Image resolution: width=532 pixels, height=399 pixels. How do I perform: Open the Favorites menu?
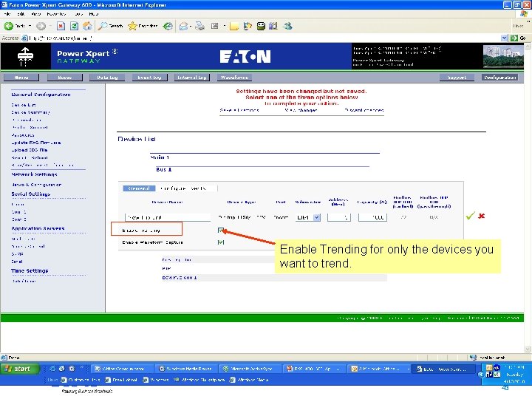click(56, 14)
